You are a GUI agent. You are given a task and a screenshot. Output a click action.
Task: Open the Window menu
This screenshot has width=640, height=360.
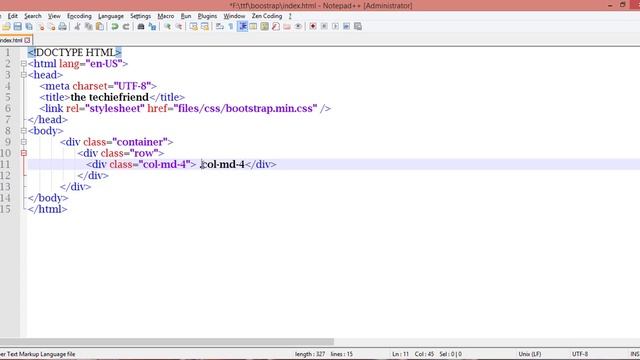(x=234, y=16)
